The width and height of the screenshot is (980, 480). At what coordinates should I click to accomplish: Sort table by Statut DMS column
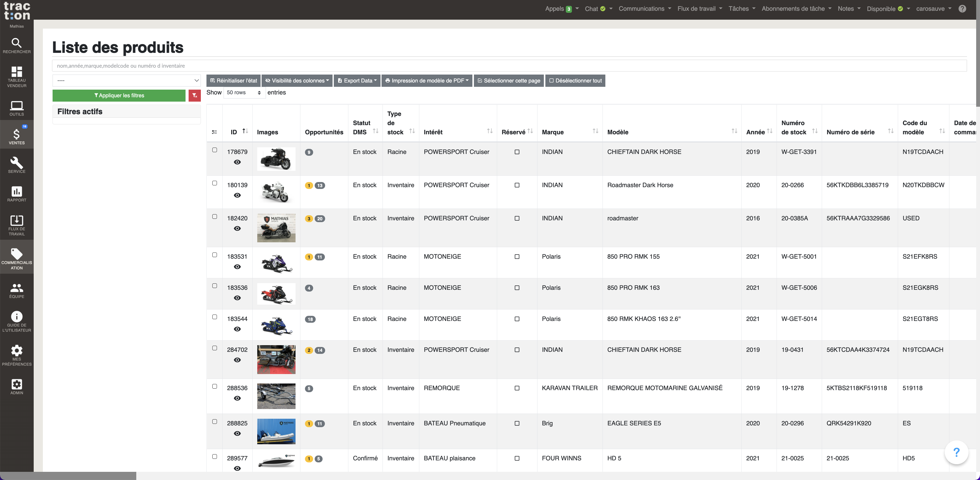point(375,131)
